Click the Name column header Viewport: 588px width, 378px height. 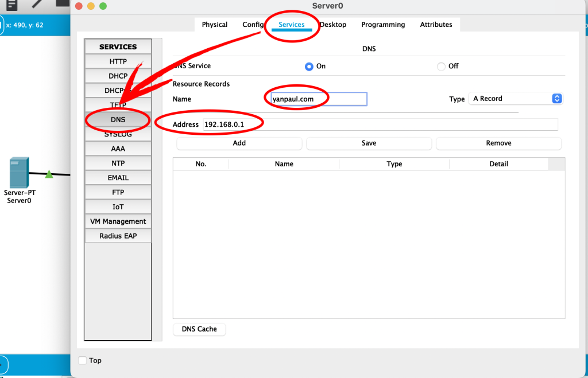click(x=284, y=164)
